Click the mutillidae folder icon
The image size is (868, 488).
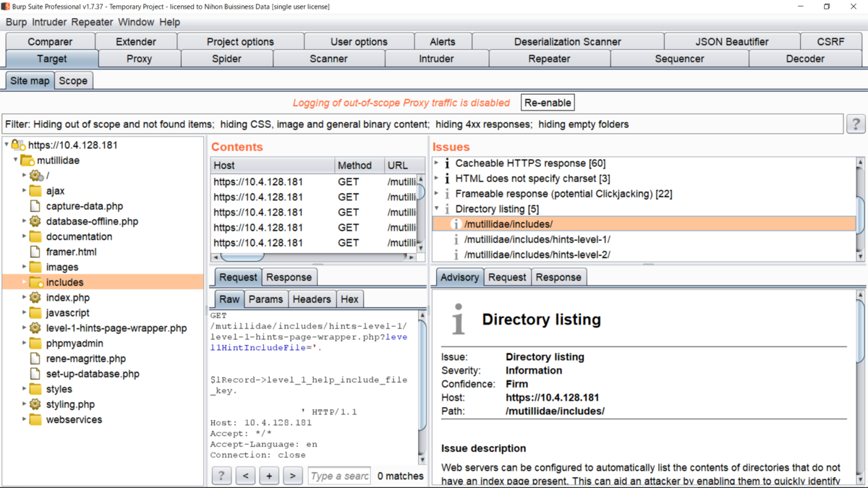tap(27, 160)
